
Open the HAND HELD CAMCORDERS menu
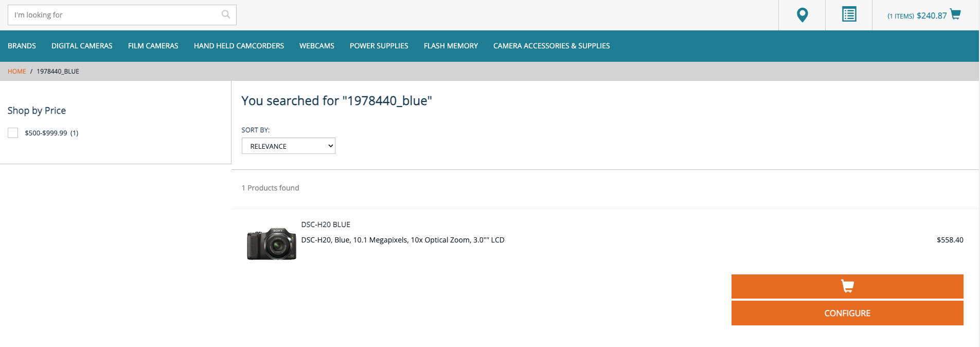point(239,46)
